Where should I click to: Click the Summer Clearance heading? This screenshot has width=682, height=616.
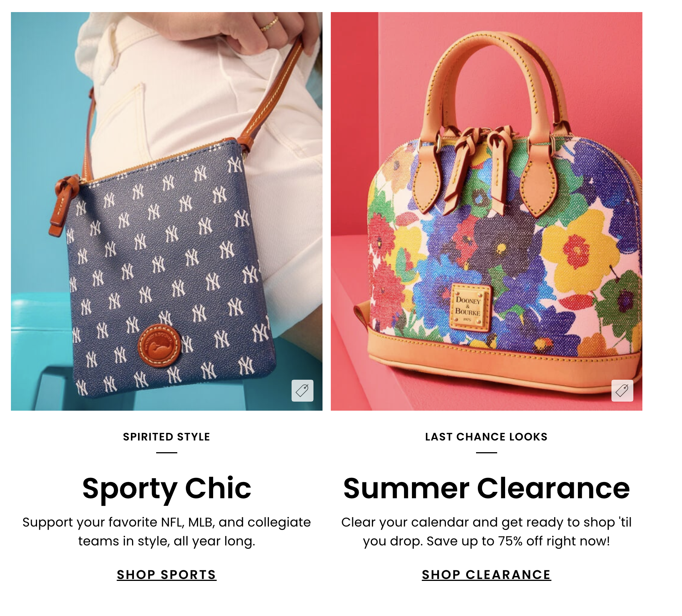tap(486, 488)
